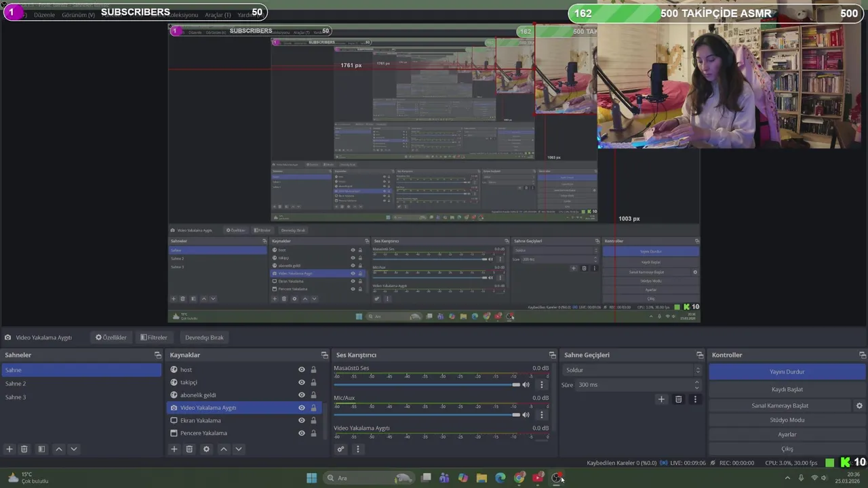
Task: Open the scene filters icon in Sahneler
Action: tap(41, 449)
